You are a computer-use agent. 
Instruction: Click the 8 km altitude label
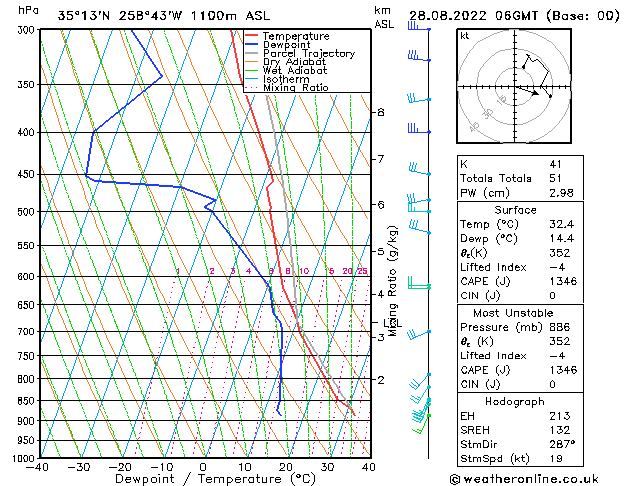[x=381, y=112]
